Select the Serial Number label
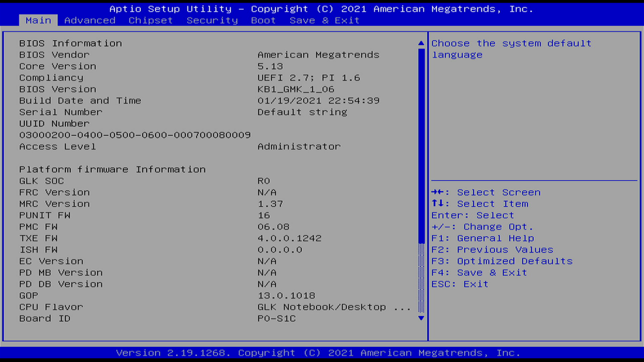 click(x=60, y=112)
